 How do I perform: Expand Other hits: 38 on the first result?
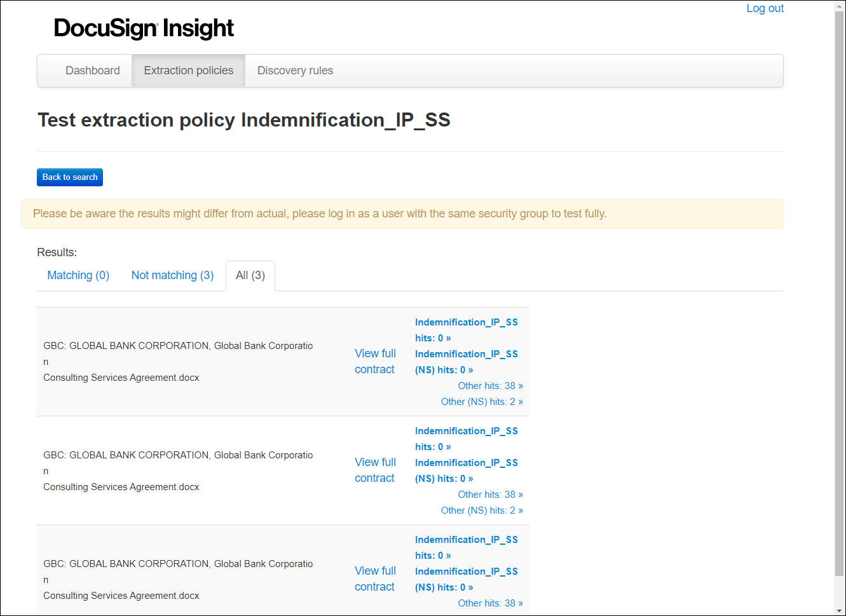(490, 385)
